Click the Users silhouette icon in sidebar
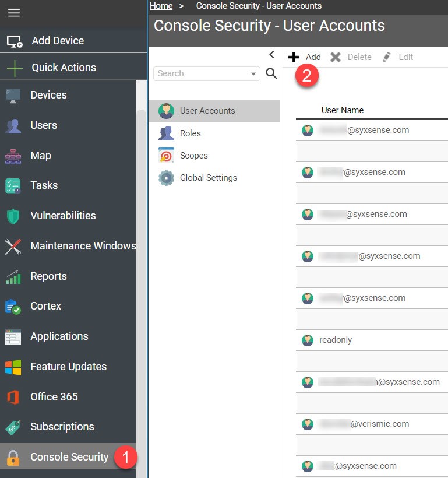 pos(13,126)
